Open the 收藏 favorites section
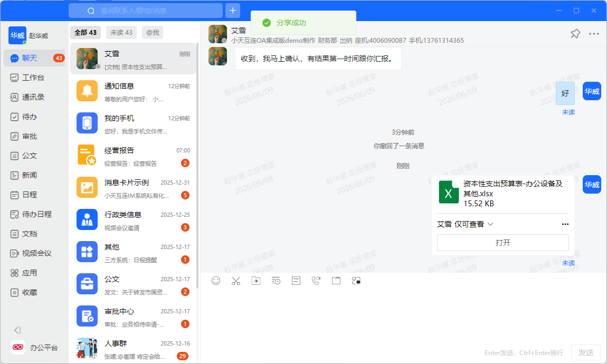 (34, 292)
